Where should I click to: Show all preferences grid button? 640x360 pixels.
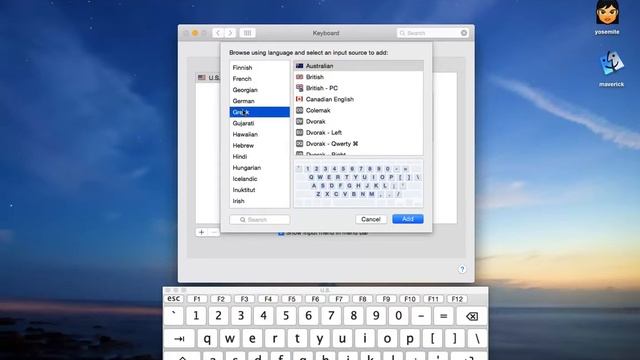point(247,33)
